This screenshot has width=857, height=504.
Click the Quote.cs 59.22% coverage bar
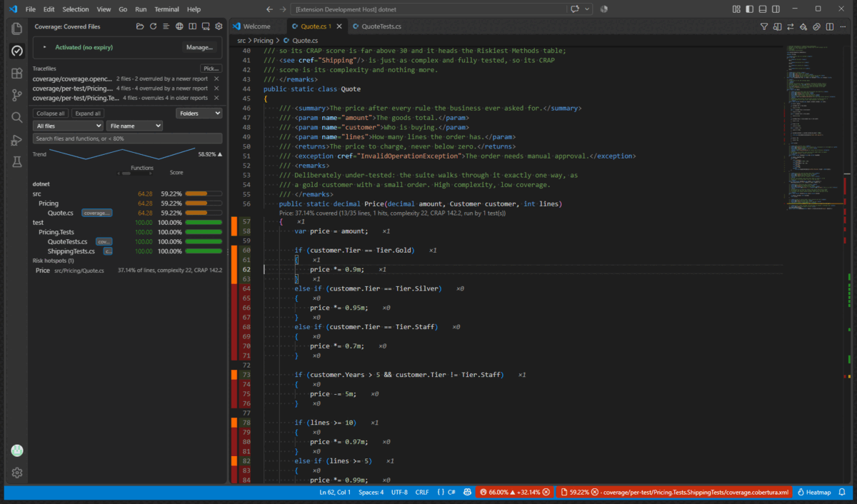tap(204, 213)
